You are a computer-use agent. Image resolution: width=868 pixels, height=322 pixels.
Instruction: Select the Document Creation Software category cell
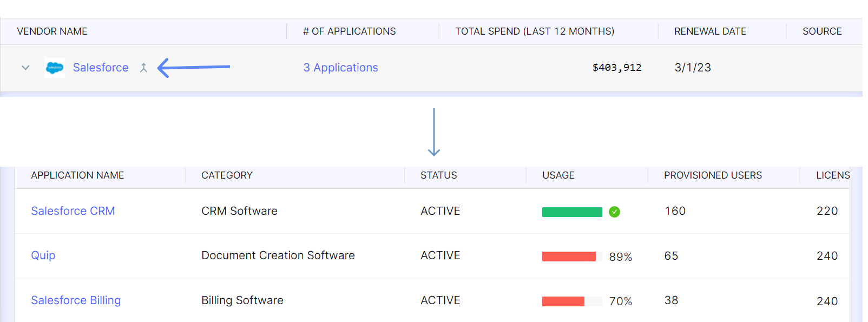[278, 255]
